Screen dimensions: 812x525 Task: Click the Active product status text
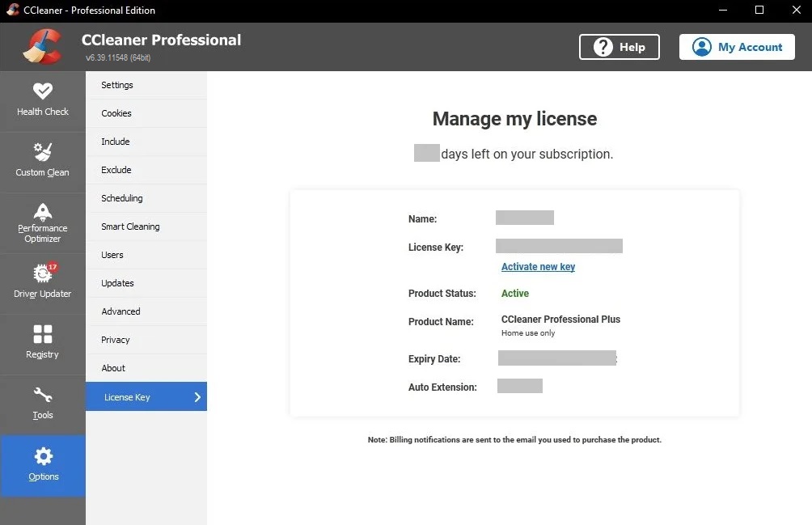click(514, 294)
